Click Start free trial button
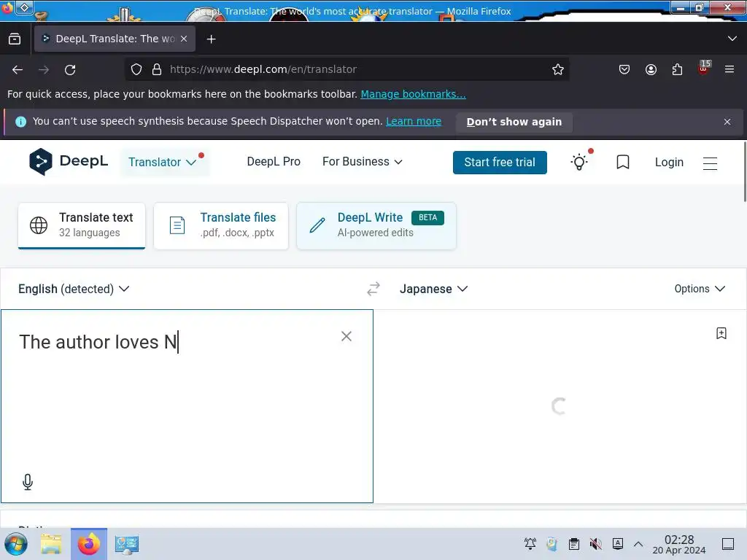Screen dimensions: 747x560 pos(500,163)
